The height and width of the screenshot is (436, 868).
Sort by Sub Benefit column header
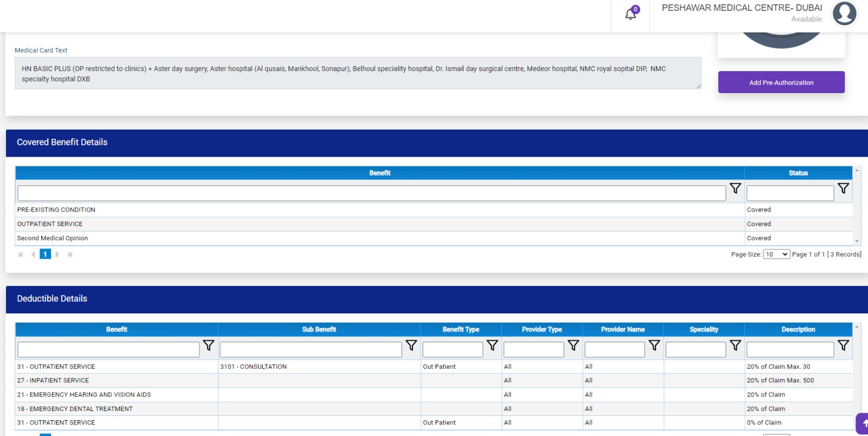click(319, 330)
